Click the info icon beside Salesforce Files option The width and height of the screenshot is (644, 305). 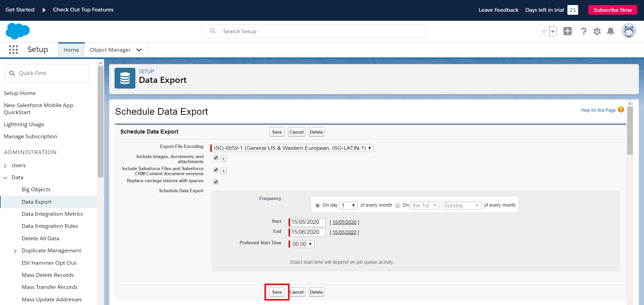click(x=223, y=170)
